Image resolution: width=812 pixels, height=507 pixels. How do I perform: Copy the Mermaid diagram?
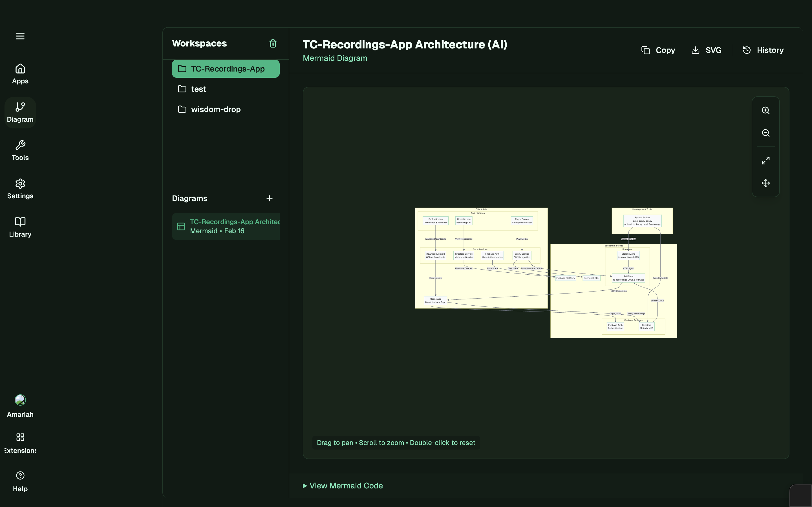point(658,50)
